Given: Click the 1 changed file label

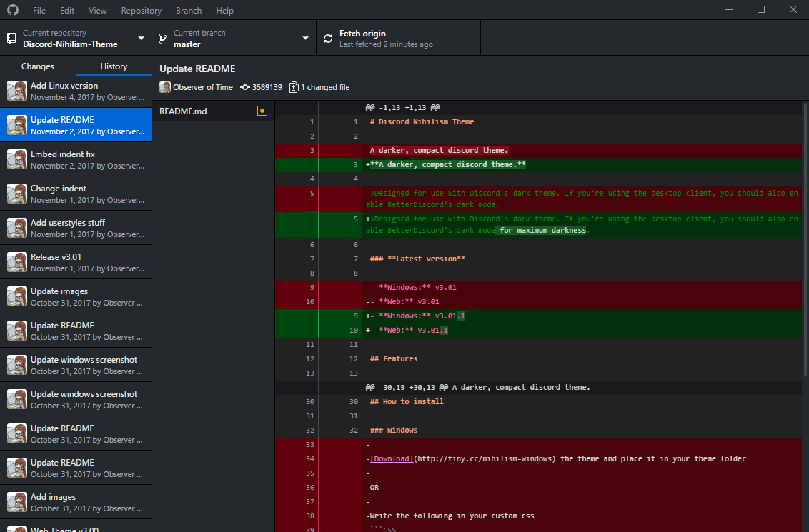Looking at the screenshot, I should (325, 87).
